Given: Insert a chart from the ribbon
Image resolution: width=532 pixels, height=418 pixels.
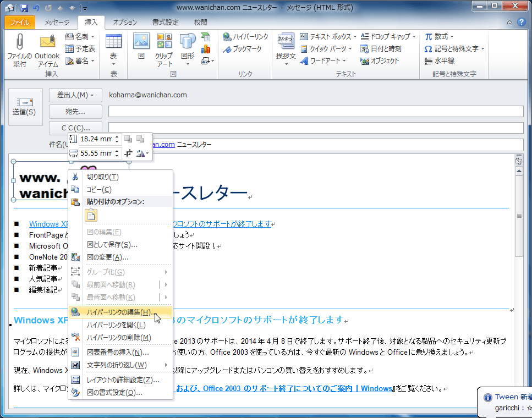Looking at the screenshot, I should coord(206,48).
